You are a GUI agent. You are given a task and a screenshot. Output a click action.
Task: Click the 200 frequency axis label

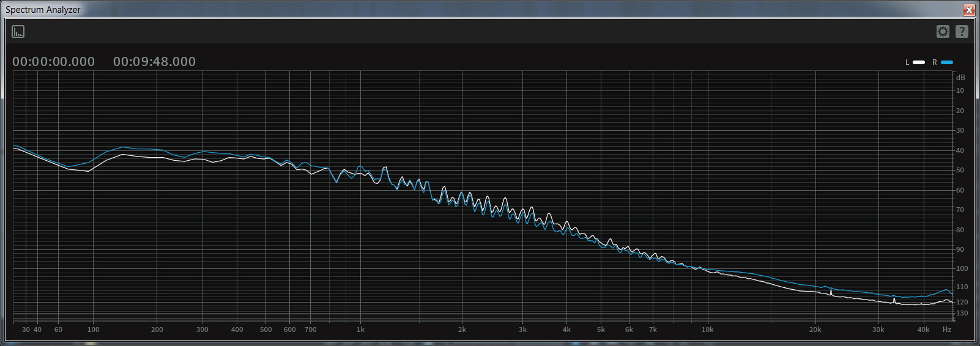tap(157, 329)
